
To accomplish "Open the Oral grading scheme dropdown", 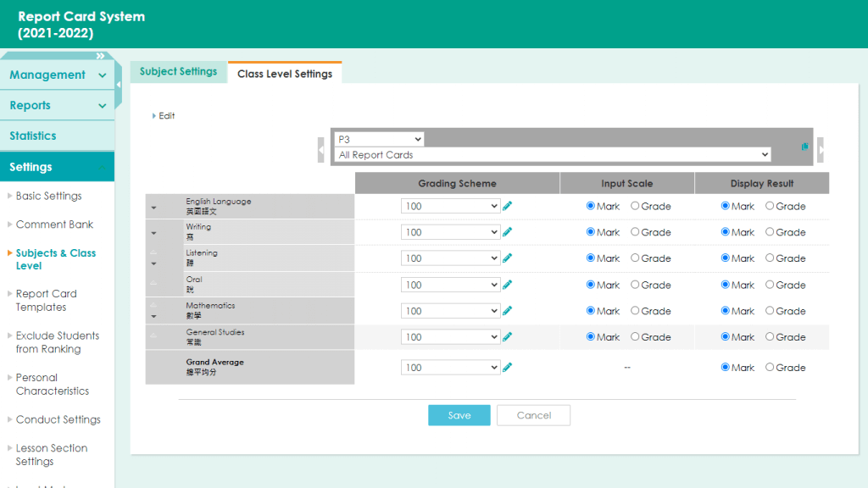I will pos(450,285).
